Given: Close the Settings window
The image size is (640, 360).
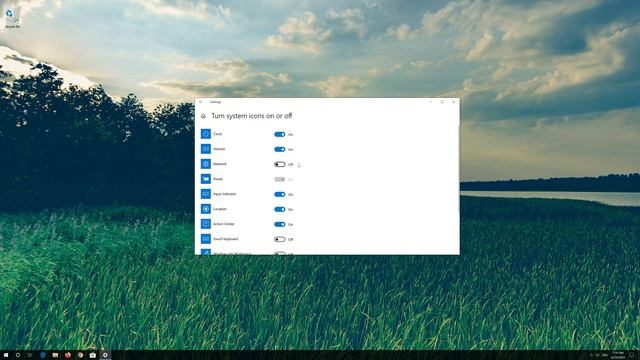Looking at the screenshot, I should point(453,102).
